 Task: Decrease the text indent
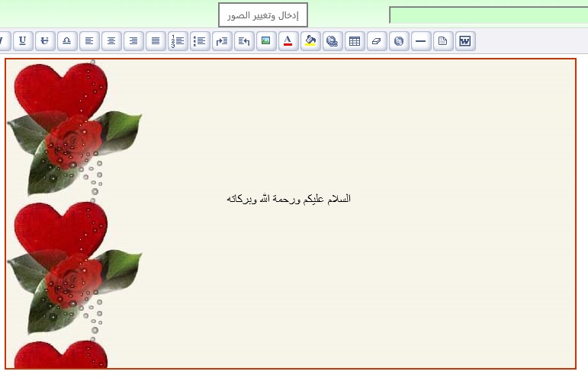tap(244, 41)
